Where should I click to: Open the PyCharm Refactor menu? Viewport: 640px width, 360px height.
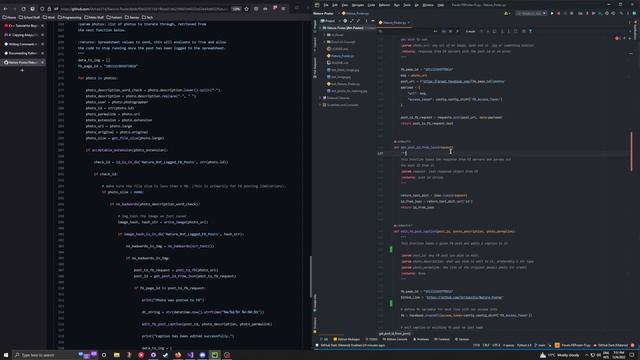click(x=384, y=5)
